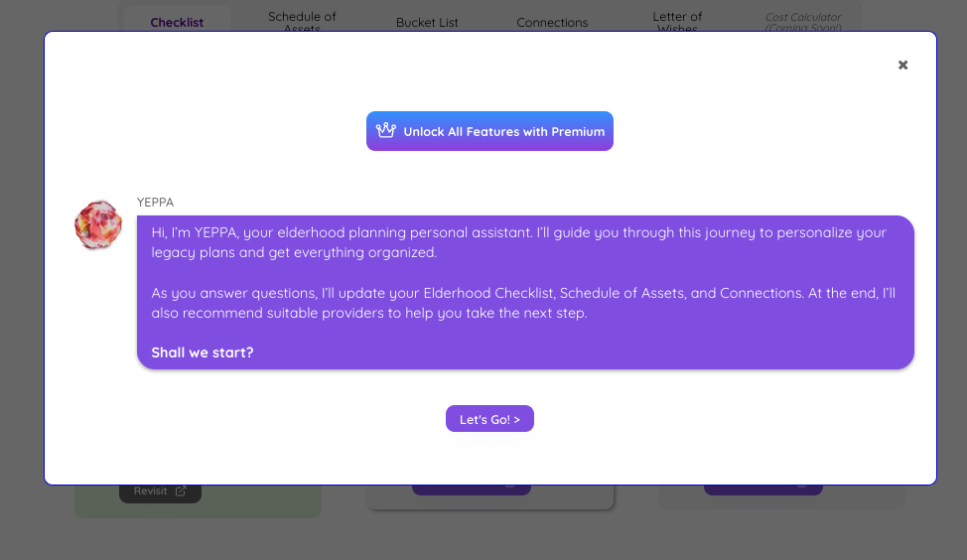This screenshot has width=967, height=560.
Task: Click the YEPPA sender name label
Action: pyautogui.click(x=156, y=203)
